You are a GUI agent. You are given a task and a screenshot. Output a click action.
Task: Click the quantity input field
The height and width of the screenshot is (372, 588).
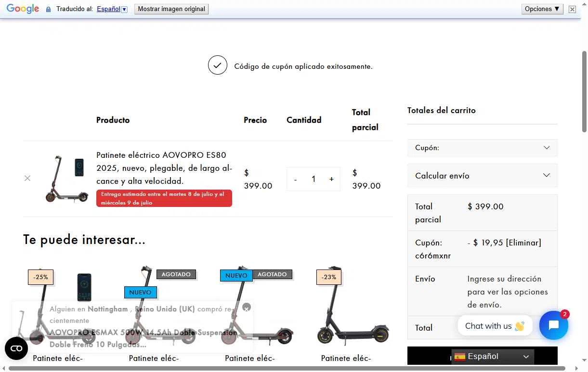point(314,179)
